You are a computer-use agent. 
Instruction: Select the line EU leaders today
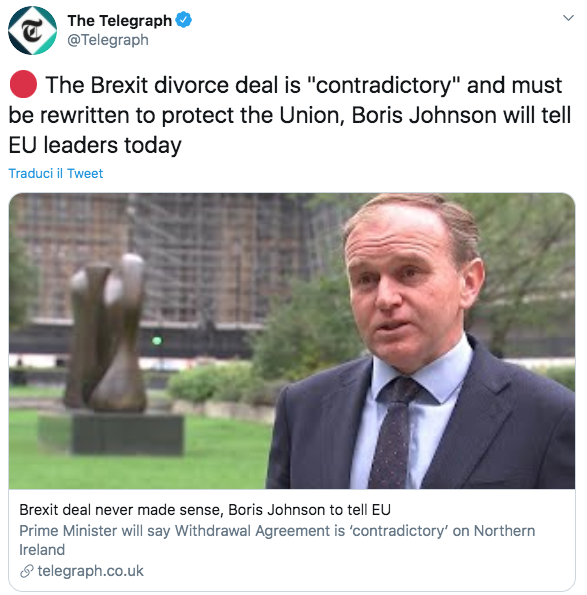click(x=95, y=145)
